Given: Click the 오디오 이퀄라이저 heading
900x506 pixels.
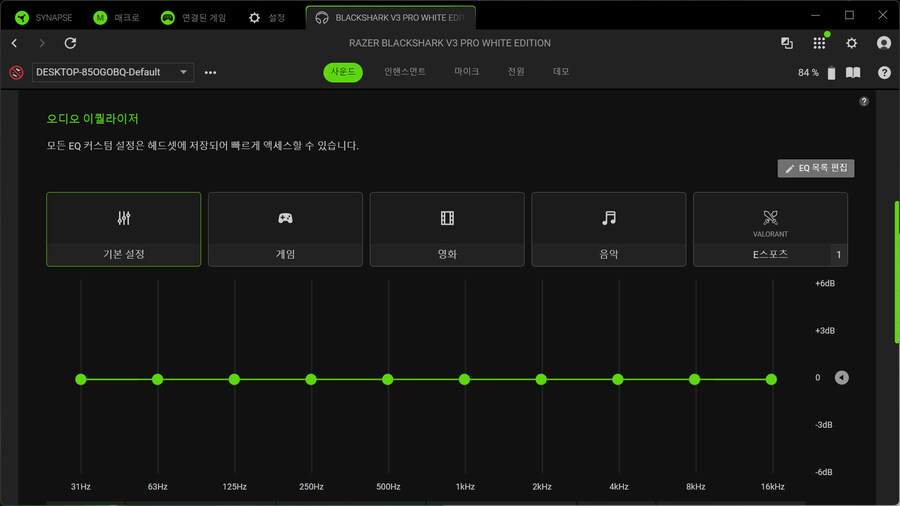Looking at the screenshot, I should pos(92,119).
